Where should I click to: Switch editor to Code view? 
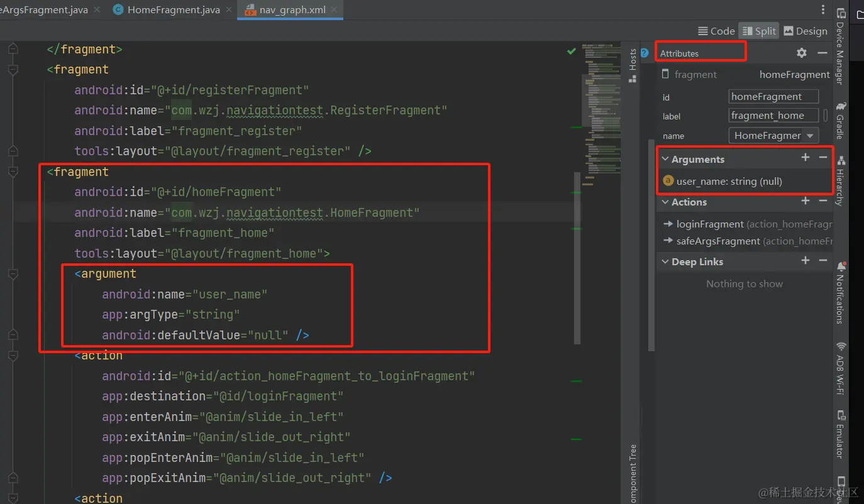(716, 31)
